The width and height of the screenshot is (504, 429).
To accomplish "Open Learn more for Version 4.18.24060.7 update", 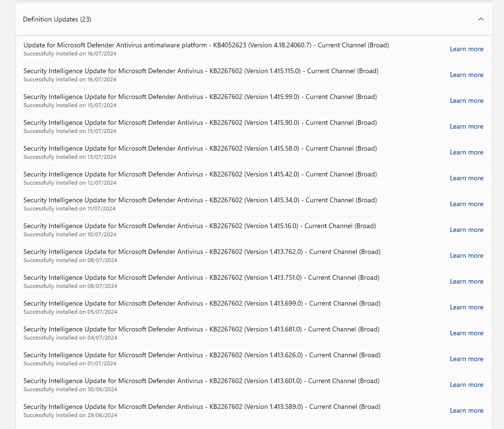I will tap(466, 49).
